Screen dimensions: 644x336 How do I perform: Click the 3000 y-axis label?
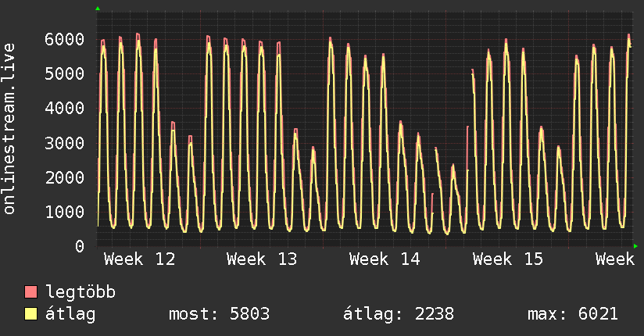tap(65, 143)
